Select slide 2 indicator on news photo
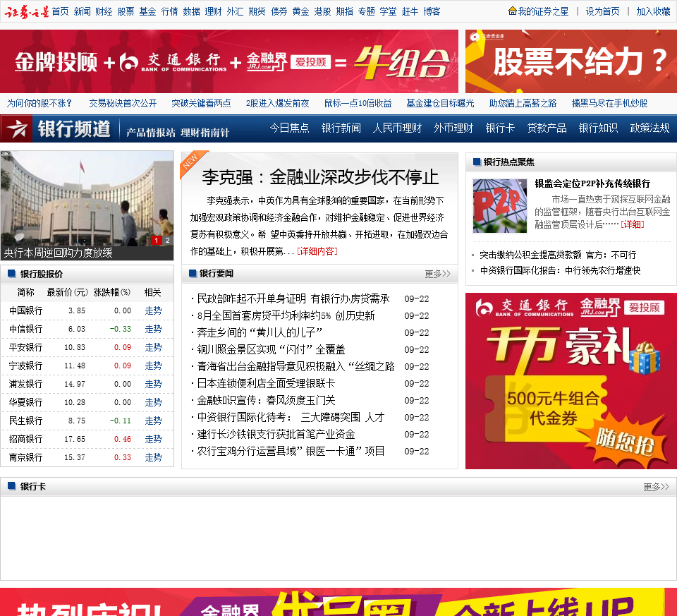Viewport: 677px width, 616px height. [x=168, y=240]
